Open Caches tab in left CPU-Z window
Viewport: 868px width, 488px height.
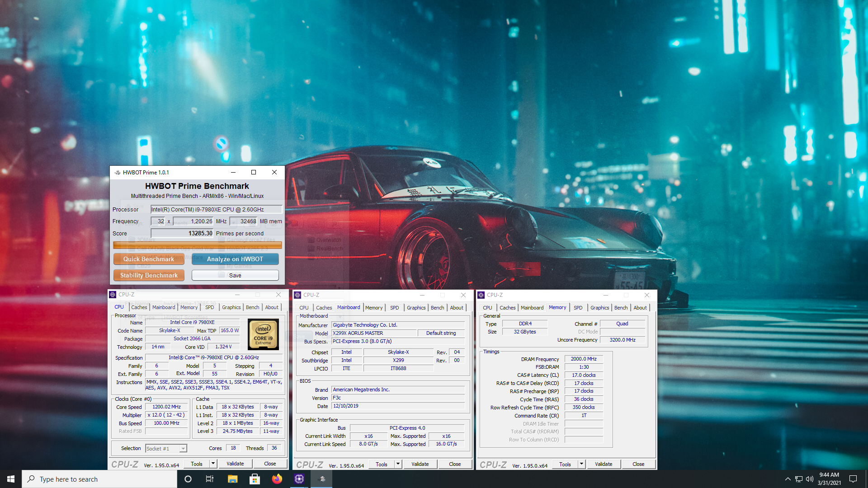tap(139, 307)
